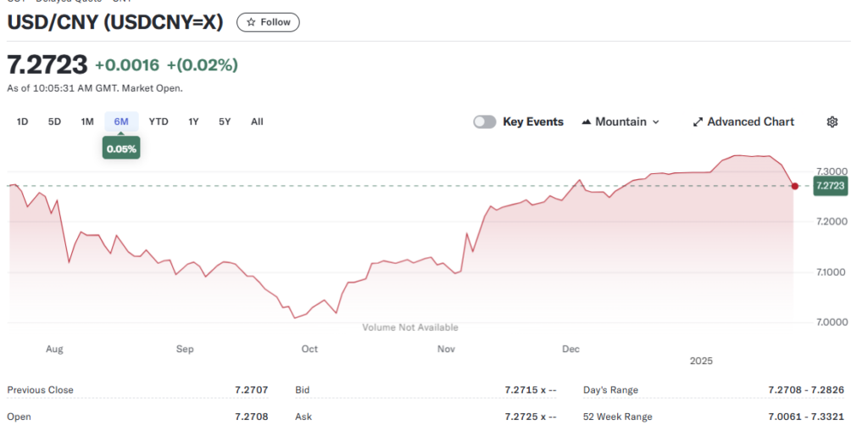Click the star icon in Follow button

(x=251, y=22)
